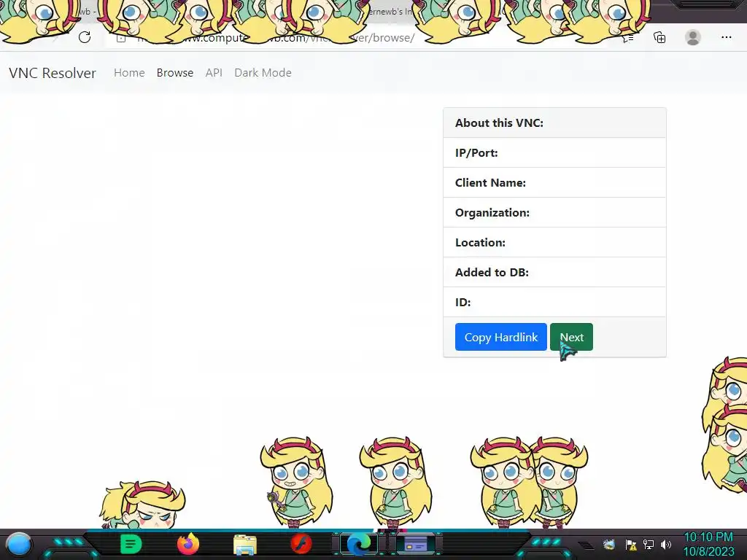Open the VNC Resolver brand link
This screenshot has height=560, width=747.
[53, 73]
